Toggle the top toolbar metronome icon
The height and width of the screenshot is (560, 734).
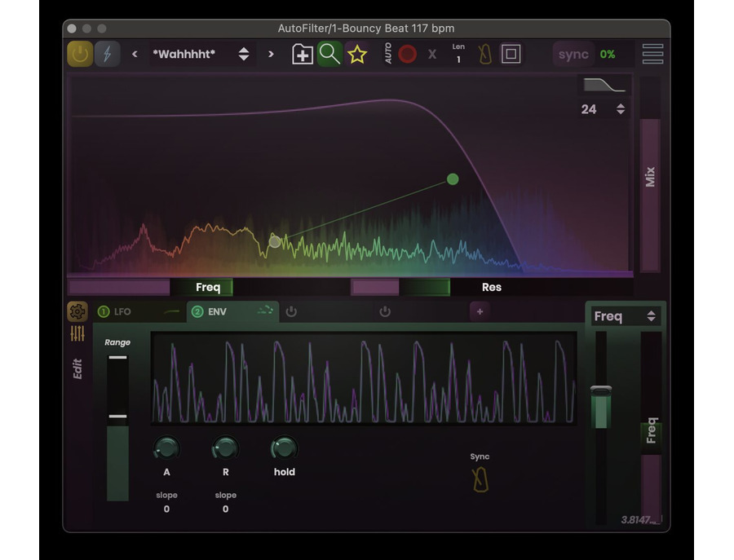tap(485, 55)
